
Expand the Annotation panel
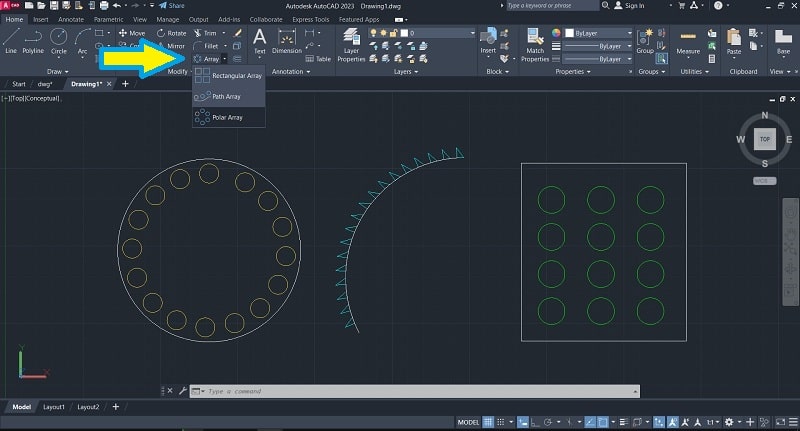(291, 71)
